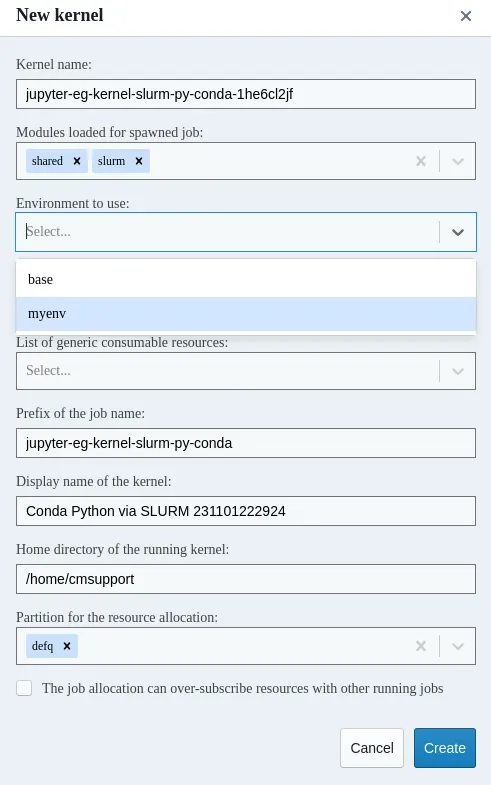Viewport: 491px width, 785px height.
Task: Remove the slurm module tag
Action: tap(139, 161)
